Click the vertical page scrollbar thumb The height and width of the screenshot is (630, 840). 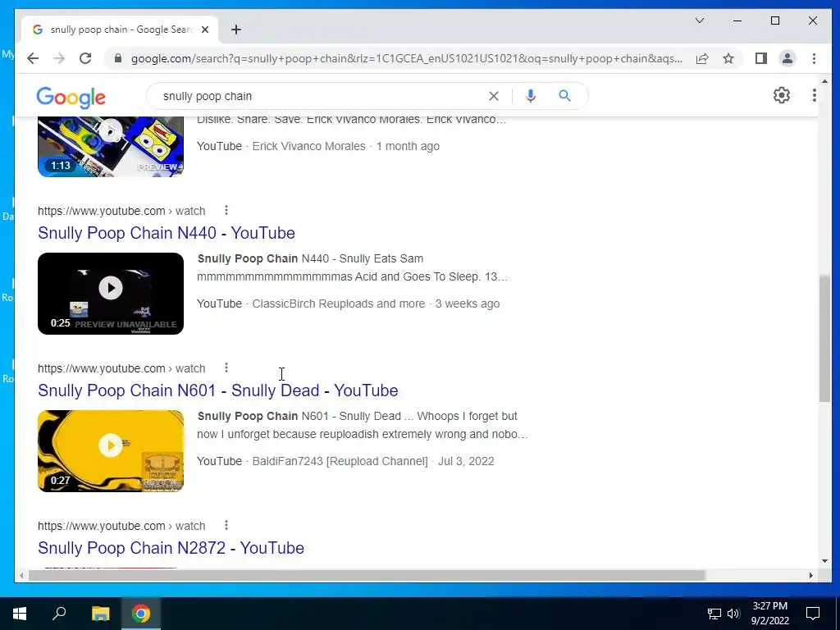pos(824,339)
